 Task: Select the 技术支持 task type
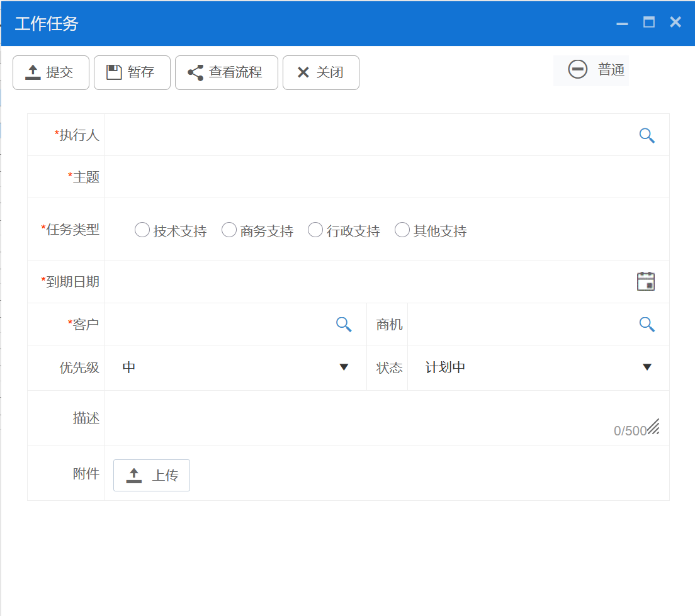click(x=142, y=230)
